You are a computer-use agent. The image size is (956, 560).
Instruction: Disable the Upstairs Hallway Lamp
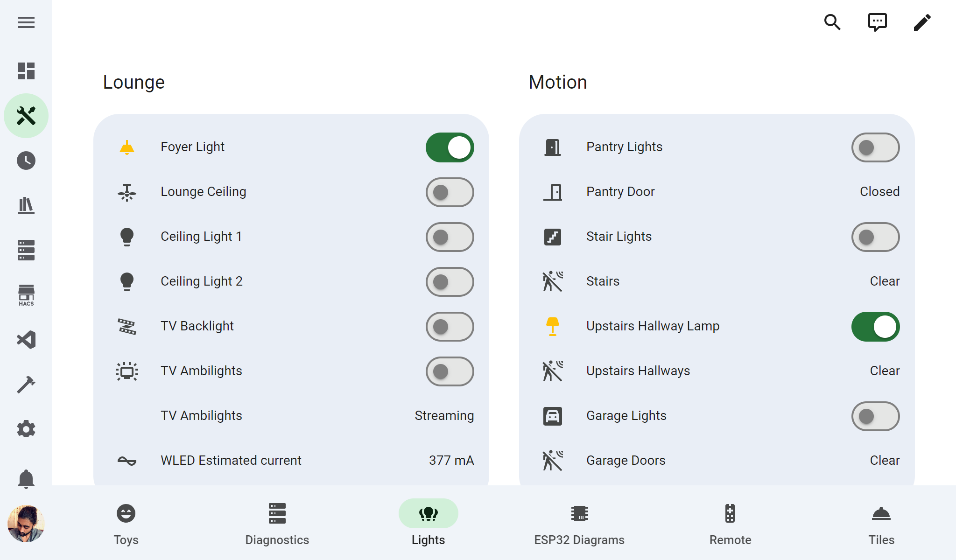875,326
